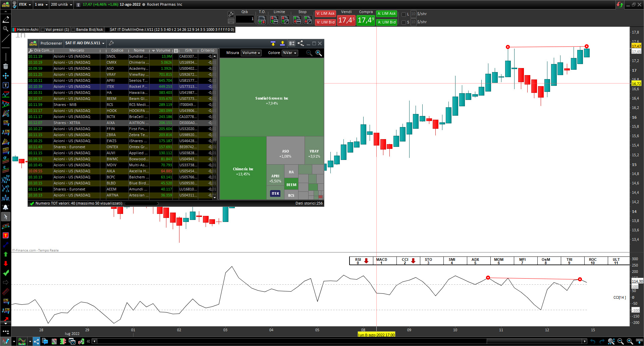The width and height of the screenshot is (644, 346).
Task: Open the 1 ora timeframe dropdown
Action: tap(41, 5)
